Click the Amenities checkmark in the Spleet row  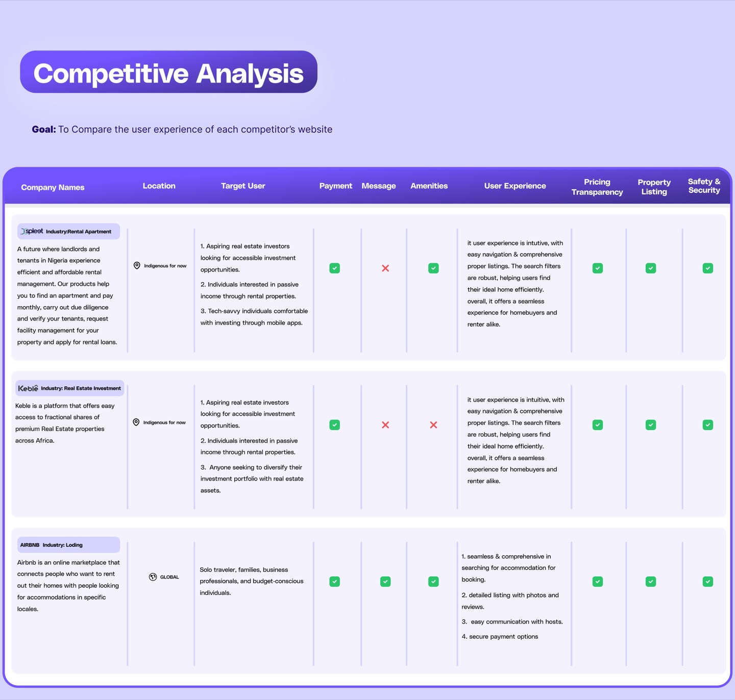433,268
